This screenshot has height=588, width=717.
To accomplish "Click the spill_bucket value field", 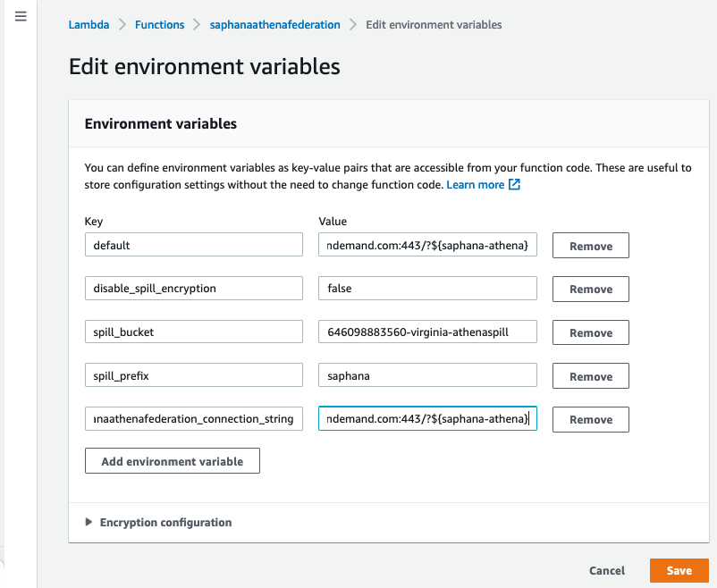I will [x=426, y=332].
